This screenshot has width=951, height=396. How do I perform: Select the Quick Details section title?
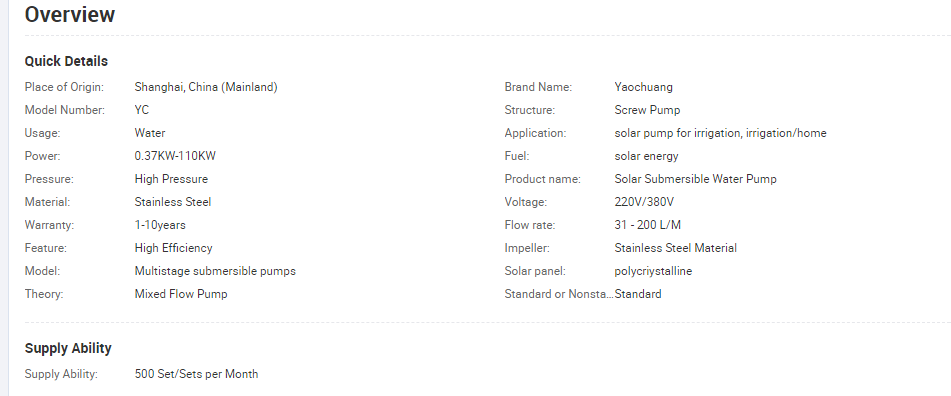[66, 61]
